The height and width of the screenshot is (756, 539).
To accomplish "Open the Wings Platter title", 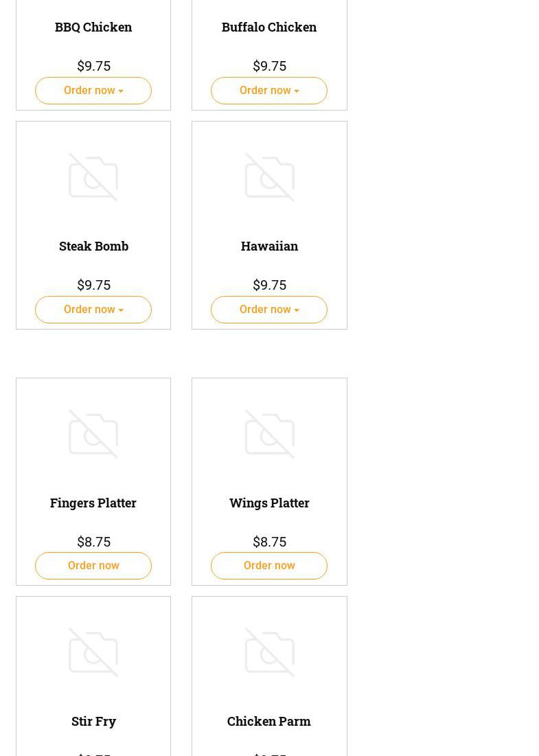I will click(269, 503).
